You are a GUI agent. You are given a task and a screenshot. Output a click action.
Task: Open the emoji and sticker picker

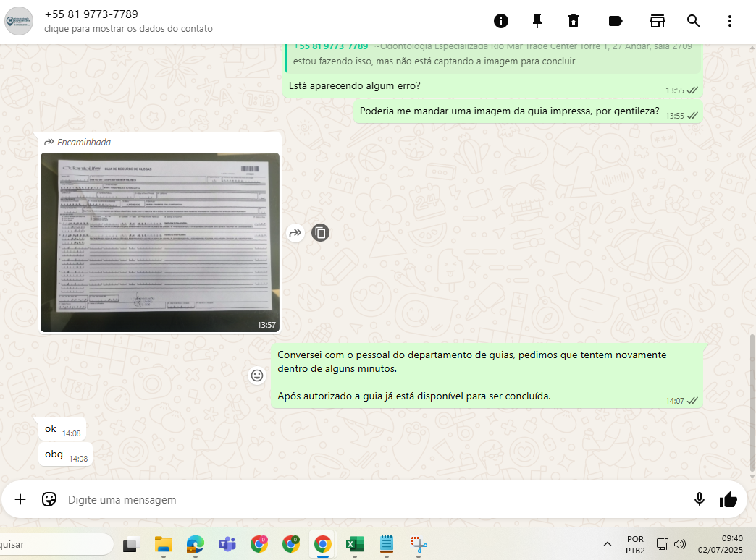pyautogui.click(x=49, y=499)
